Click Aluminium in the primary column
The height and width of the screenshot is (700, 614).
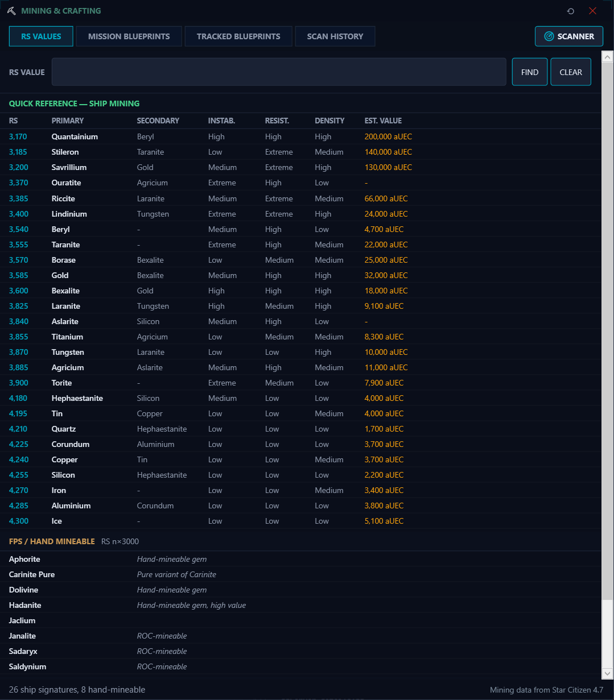point(71,506)
